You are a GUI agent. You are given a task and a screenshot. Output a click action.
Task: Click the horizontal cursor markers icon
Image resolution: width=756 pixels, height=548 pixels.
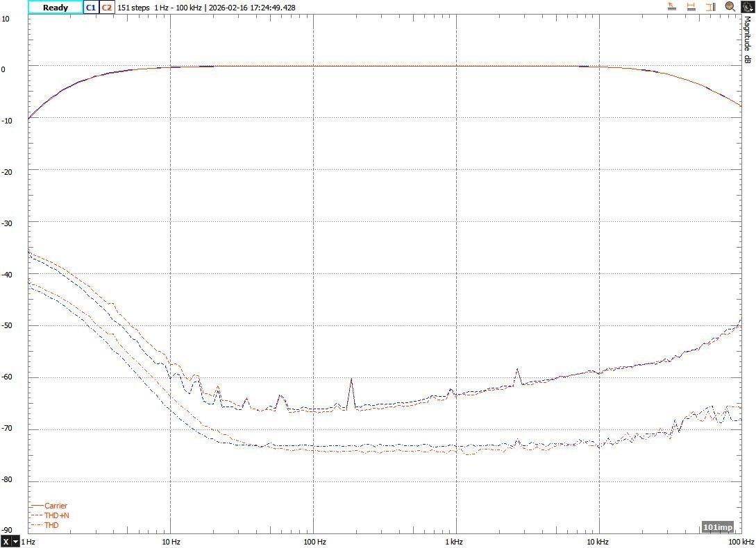coord(691,7)
